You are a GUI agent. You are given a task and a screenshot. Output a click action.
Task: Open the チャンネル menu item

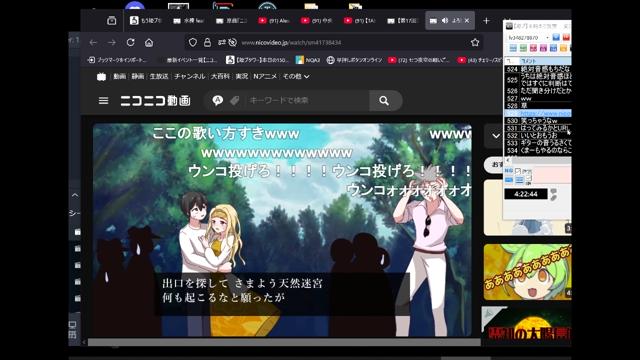coord(190,76)
